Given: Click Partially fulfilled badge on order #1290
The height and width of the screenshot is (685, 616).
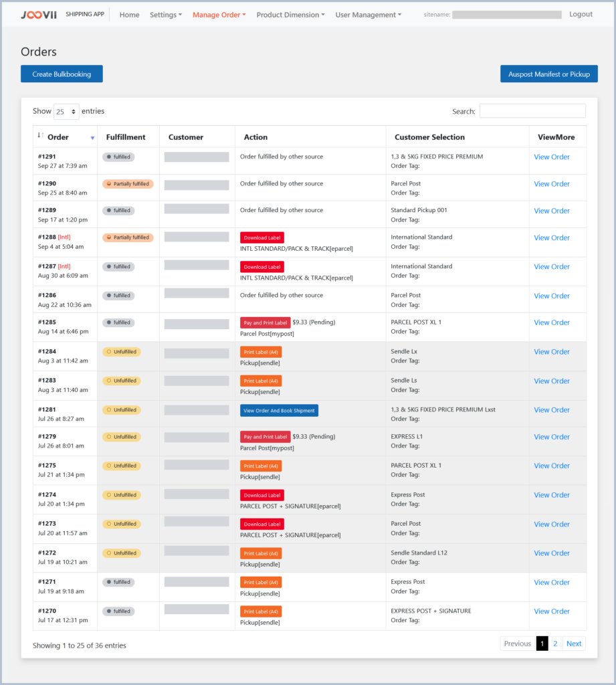Looking at the screenshot, I should [x=128, y=184].
